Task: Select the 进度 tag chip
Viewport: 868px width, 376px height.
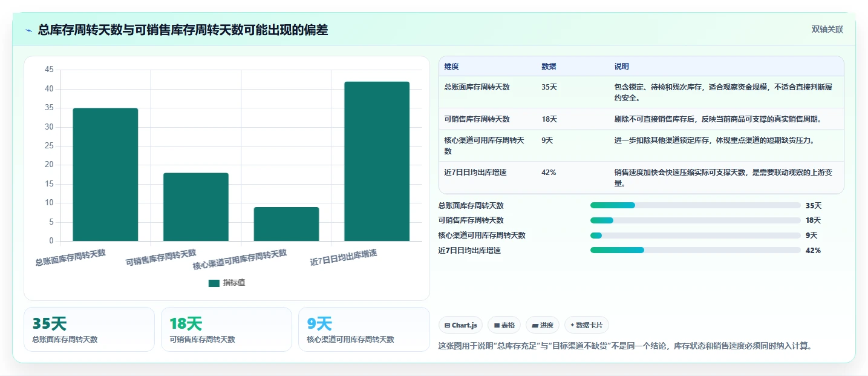Action: tap(543, 325)
